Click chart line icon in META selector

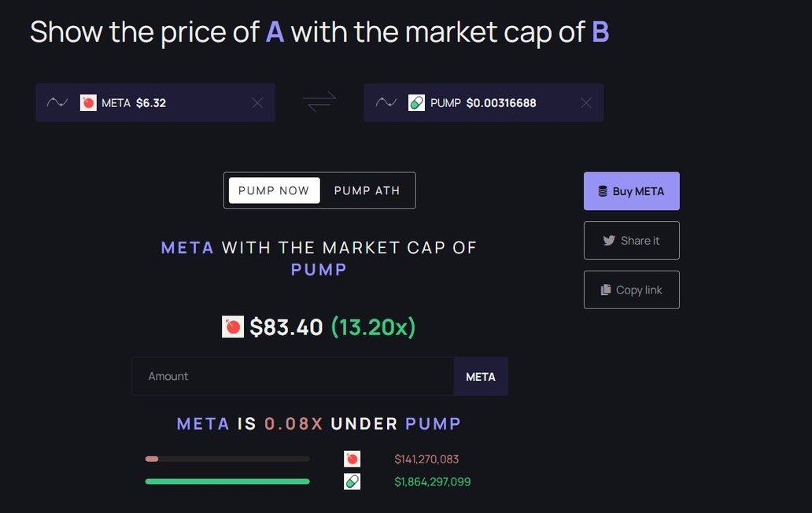tap(57, 103)
